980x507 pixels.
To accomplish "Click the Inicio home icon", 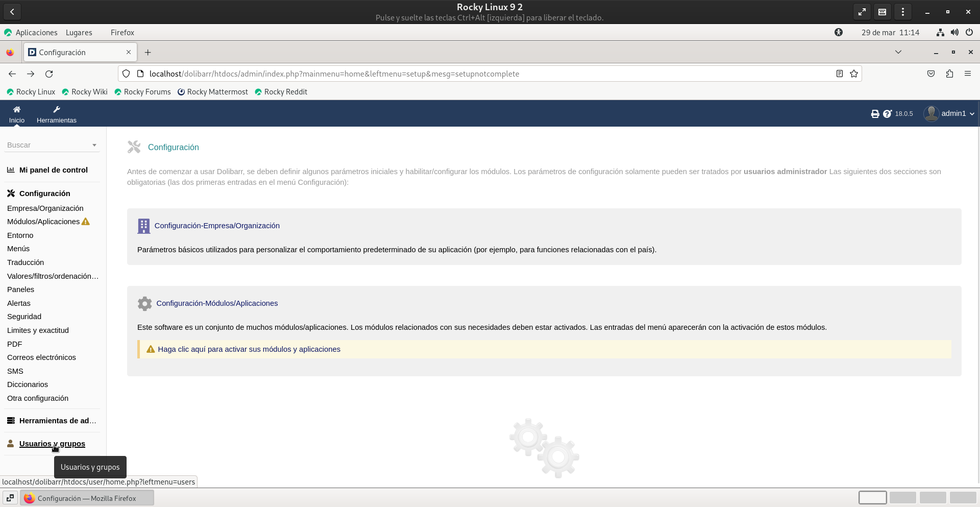I will [17, 110].
